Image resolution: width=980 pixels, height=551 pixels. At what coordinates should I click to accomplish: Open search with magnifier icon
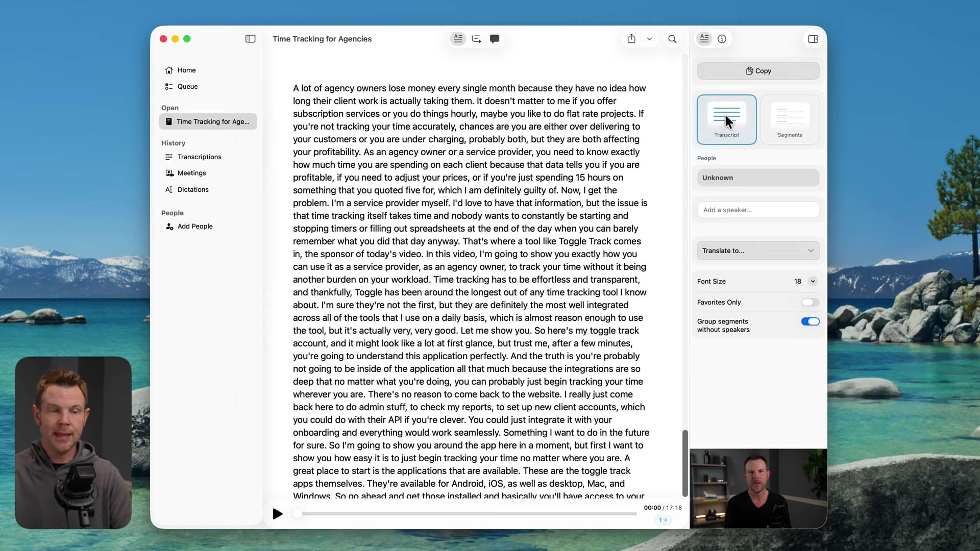coord(672,39)
